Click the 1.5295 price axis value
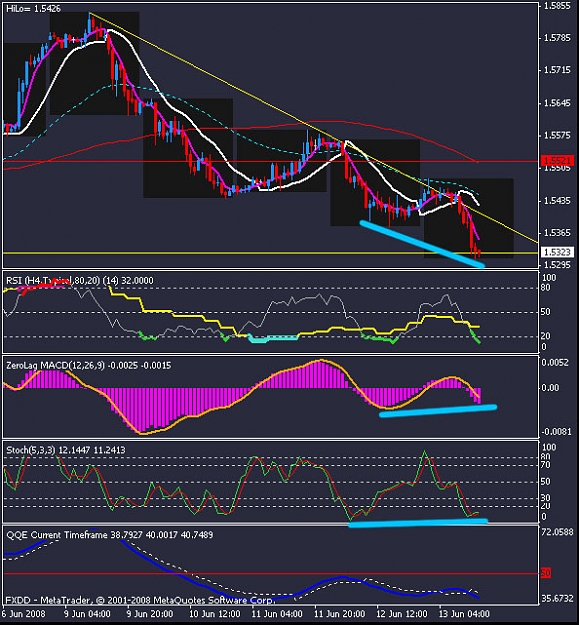 [x=557, y=265]
